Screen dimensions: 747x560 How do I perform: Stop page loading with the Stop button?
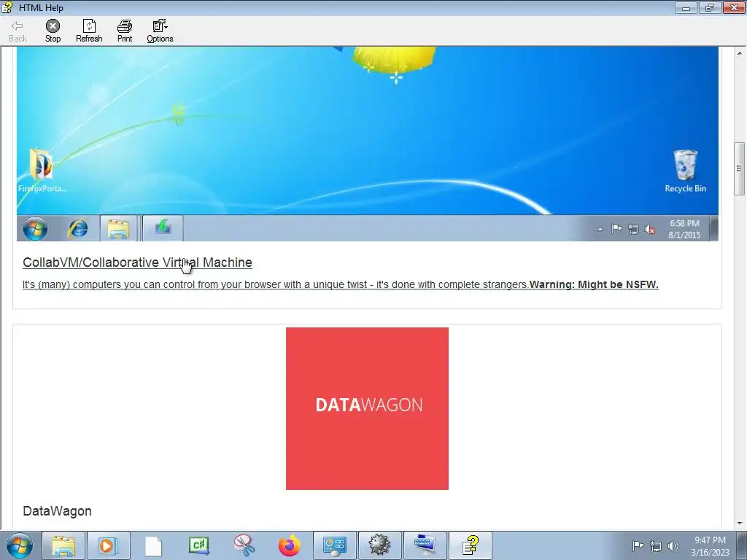pyautogui.click(x=53, y=31)
